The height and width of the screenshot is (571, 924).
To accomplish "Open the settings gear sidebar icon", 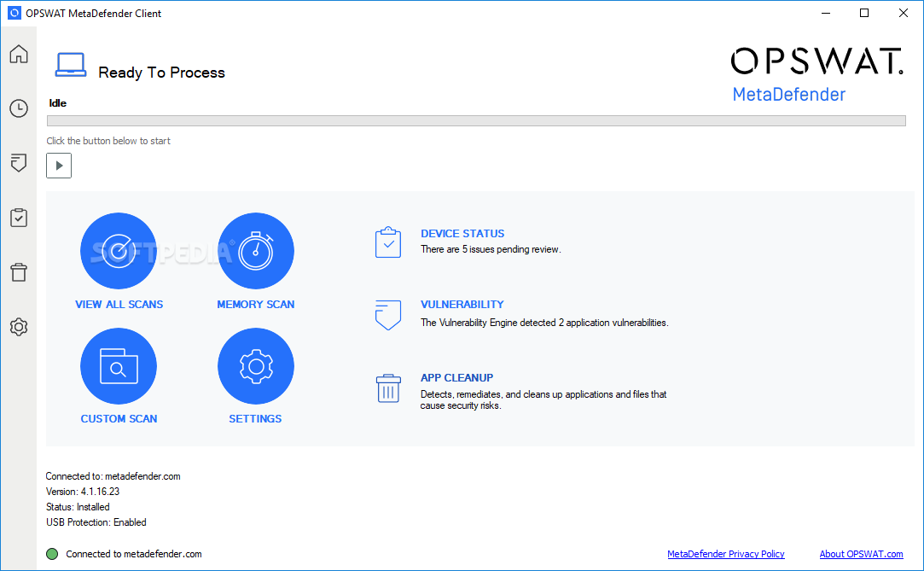I will (19, 326).
